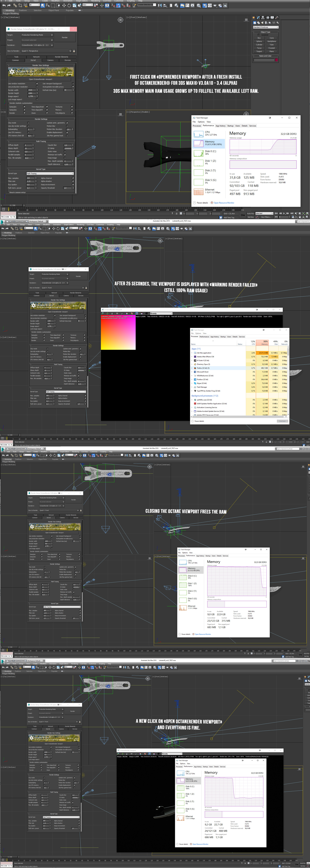Viewport: 310px width, 868px height.
Task: Toggle lock beside Quad 4 - Perspective view
Action: click(74, 51)
